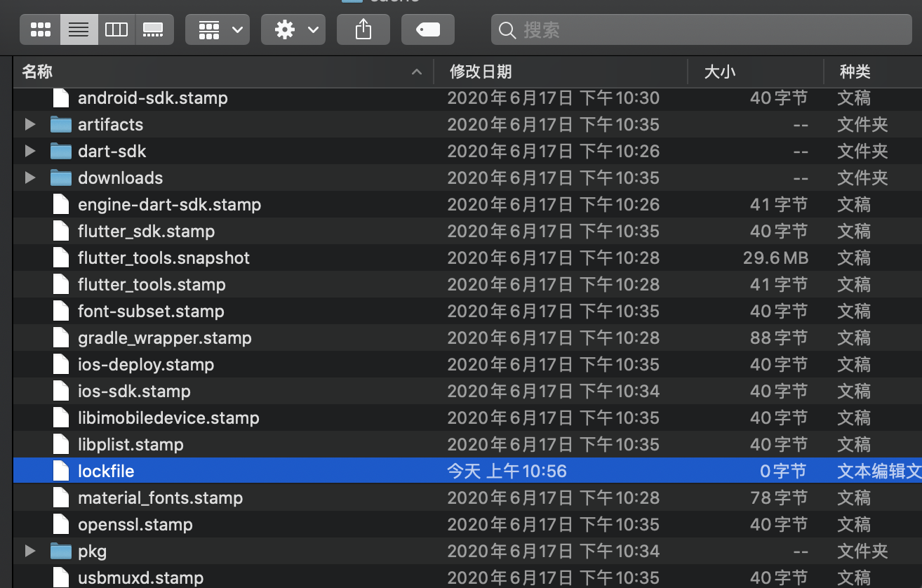Viewport: 922px width, 588px height.
Task: Select the downloads folder name
Action: click(x=120, y=178)
